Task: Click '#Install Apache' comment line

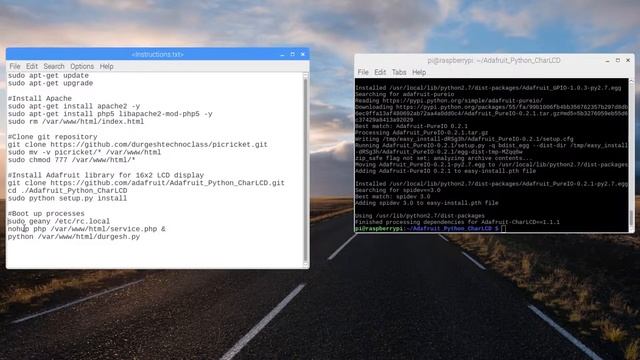Action: [x=40, y=98]
